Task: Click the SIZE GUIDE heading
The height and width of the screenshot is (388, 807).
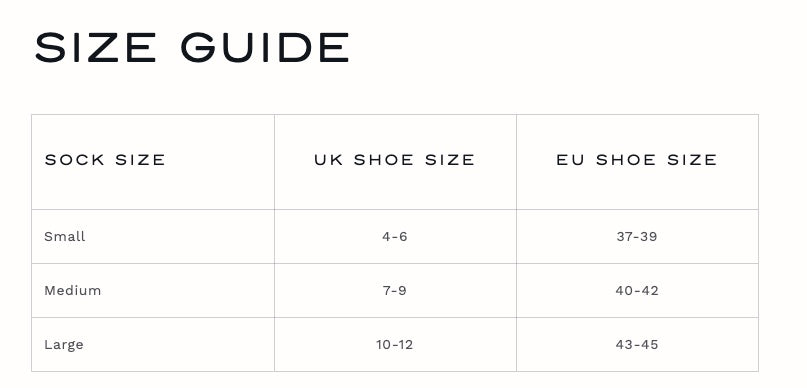Action: pos(191,47)
